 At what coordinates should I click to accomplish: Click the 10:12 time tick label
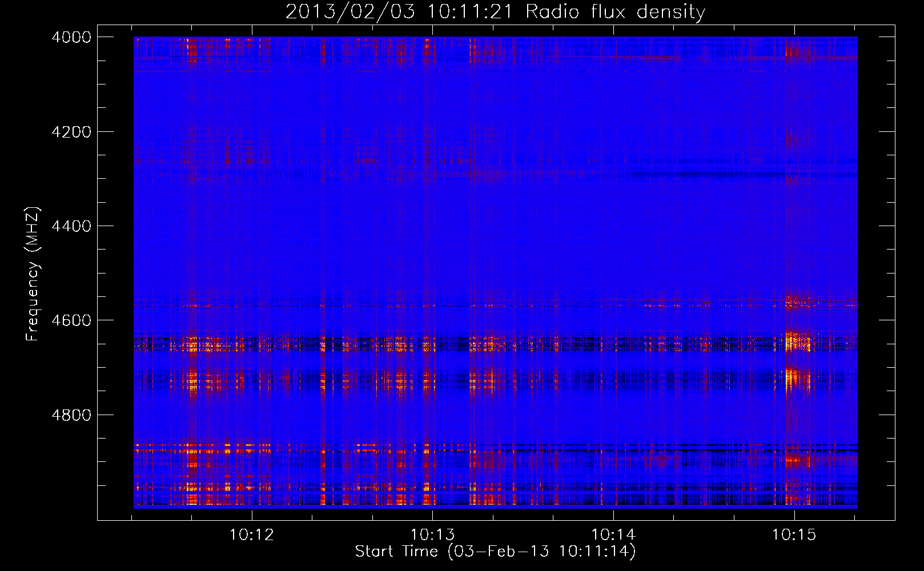(x=252, y=535)
